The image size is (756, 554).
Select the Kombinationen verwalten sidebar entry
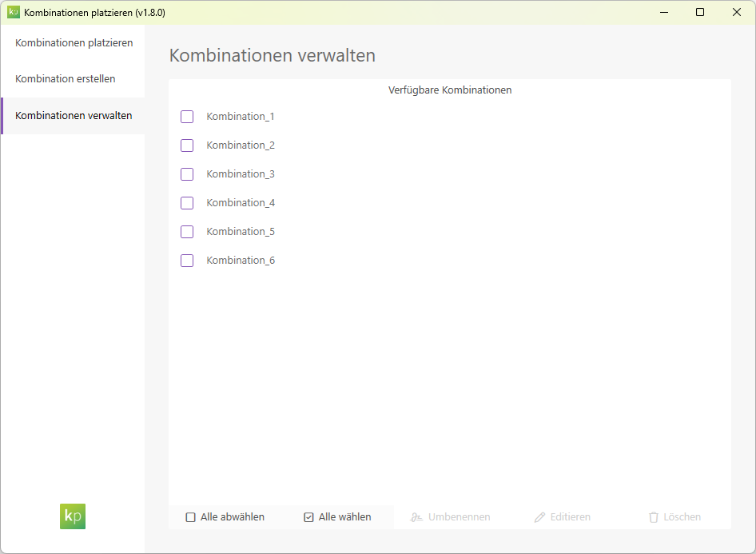(72, 115)
